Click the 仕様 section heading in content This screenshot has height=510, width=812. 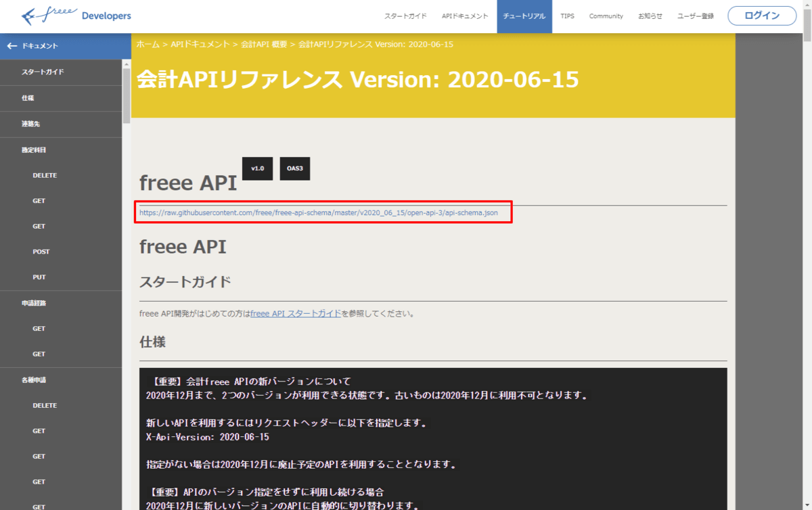click(152, 342)
